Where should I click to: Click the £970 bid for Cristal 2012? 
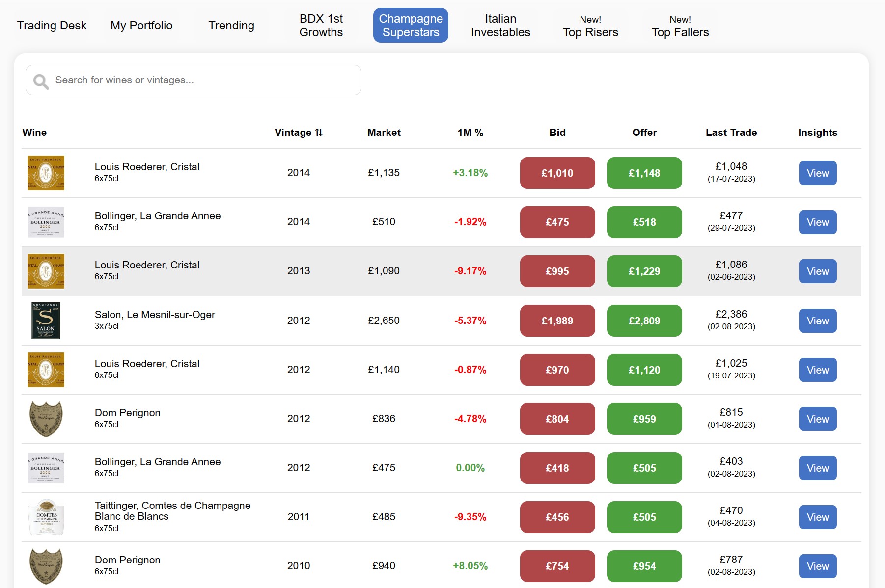[557, 370]
